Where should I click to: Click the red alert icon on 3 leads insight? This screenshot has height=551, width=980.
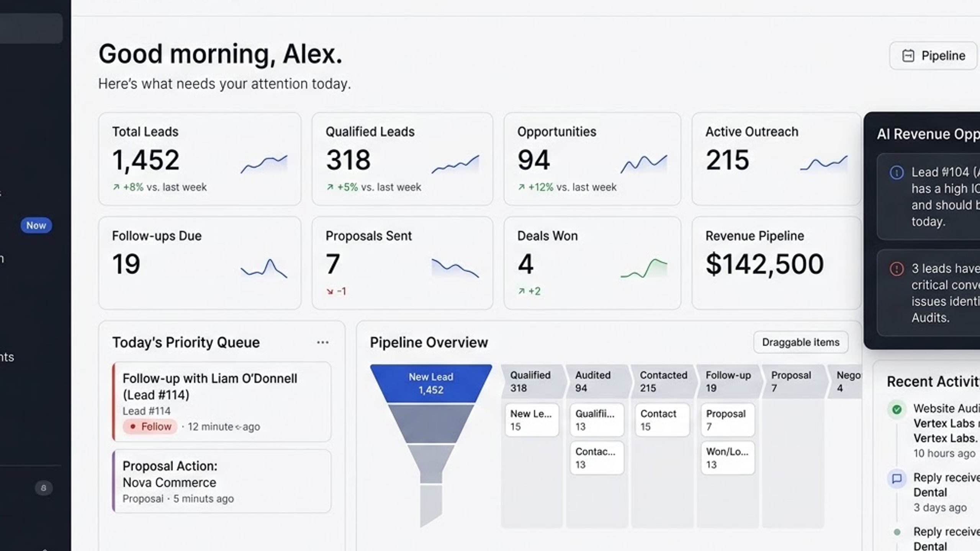point(896,269)
